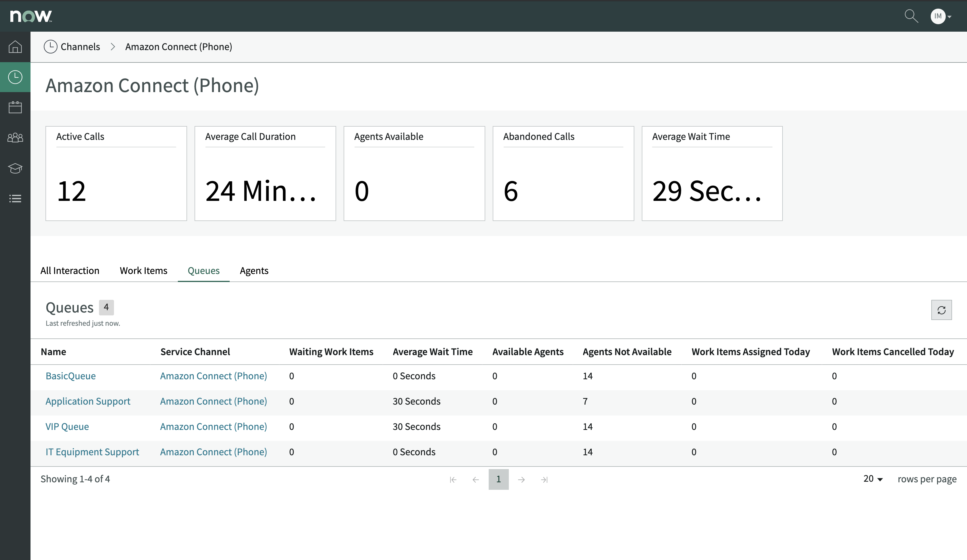
Task: Click the Average Wait Time column header
Action: tap(433, 352)
